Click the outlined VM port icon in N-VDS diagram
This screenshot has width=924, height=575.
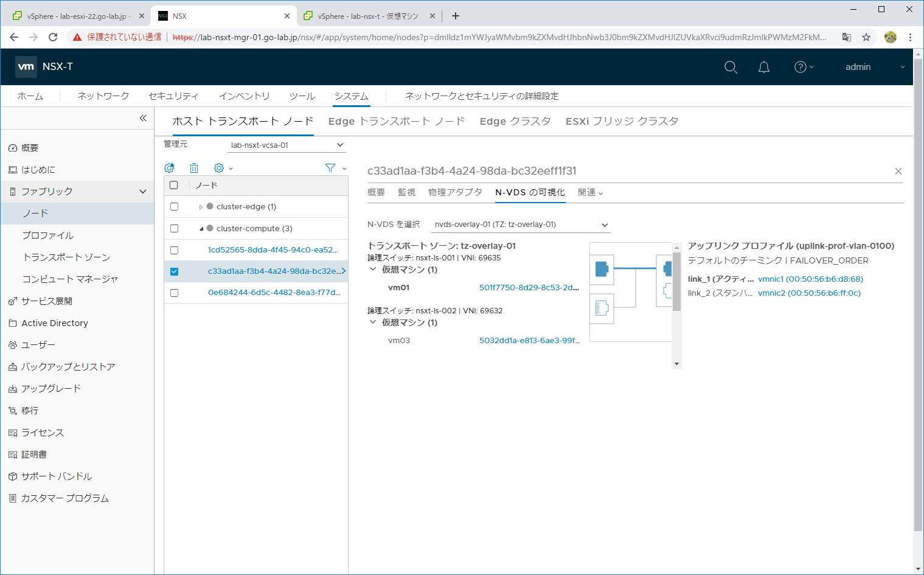(602, 308)
